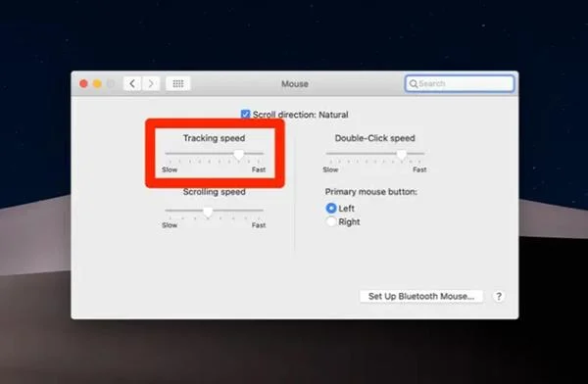Click Fast label under Double-Click speed
Screen dimensions: 588x384
419,169
